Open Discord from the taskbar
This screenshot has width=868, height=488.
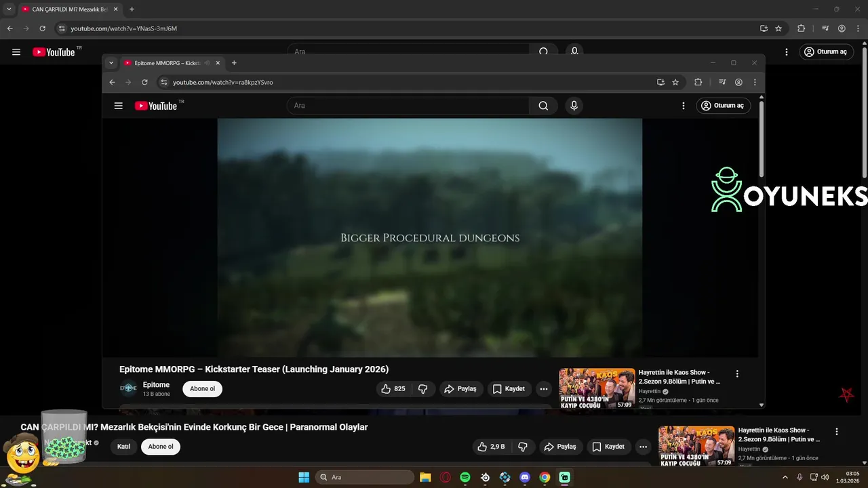(x=525, y=477)
